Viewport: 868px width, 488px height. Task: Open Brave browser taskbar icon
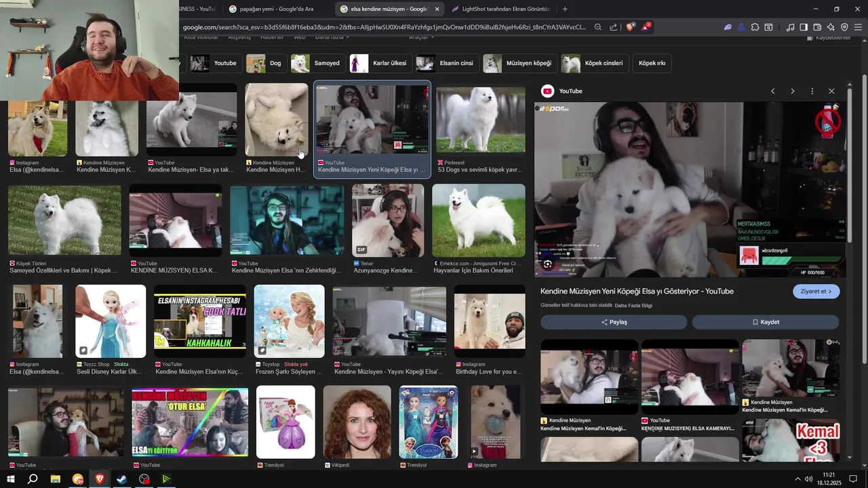tap(100, 479)
